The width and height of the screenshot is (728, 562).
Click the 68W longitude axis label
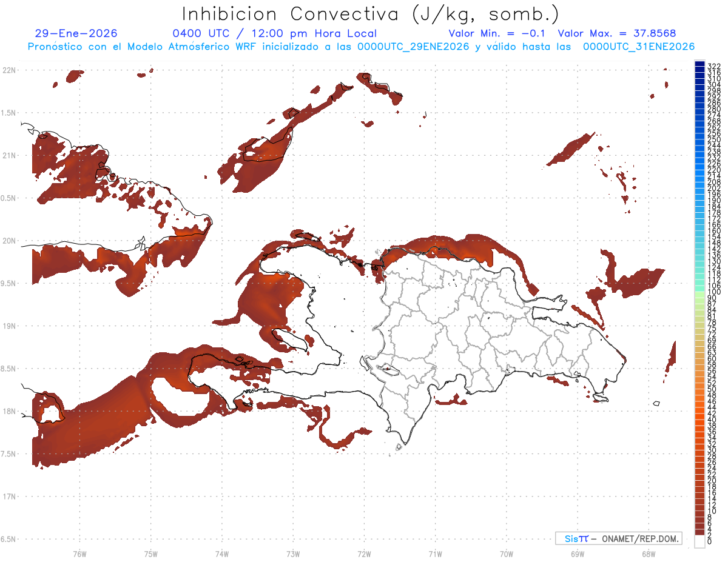pyautogui.click(x=648, y=554)
